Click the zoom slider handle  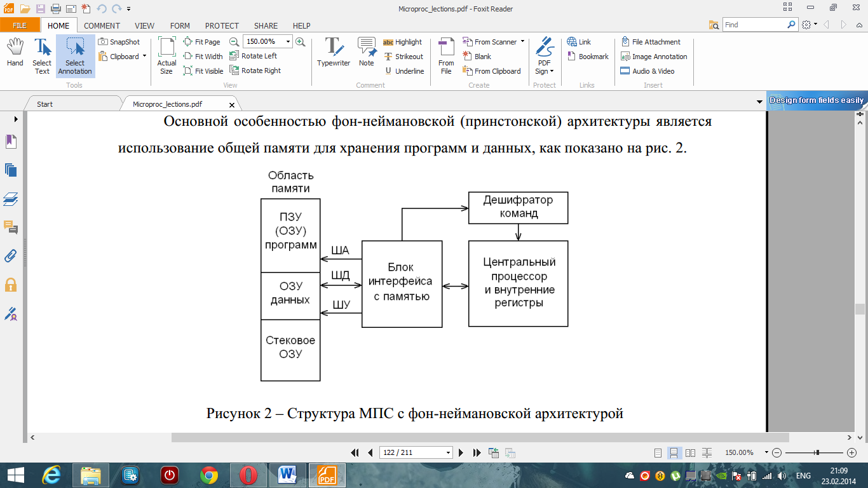tap(817, 452)
